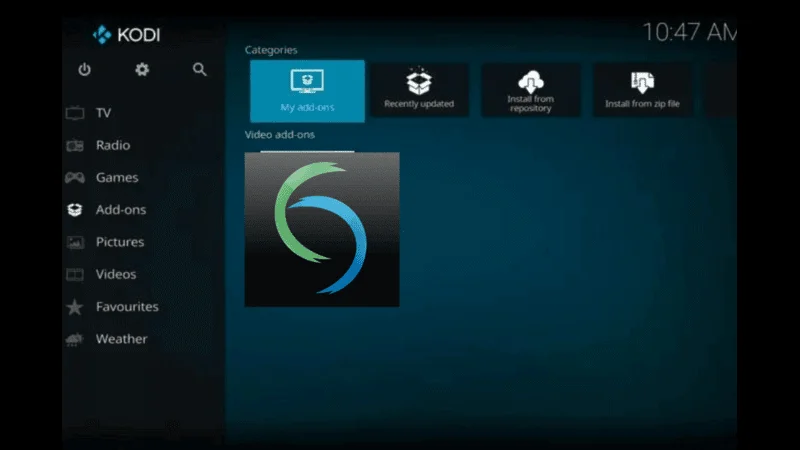This screenshot has width=800, height=450.
Task: Click the Videos film icon
Action: click(75, 274)
